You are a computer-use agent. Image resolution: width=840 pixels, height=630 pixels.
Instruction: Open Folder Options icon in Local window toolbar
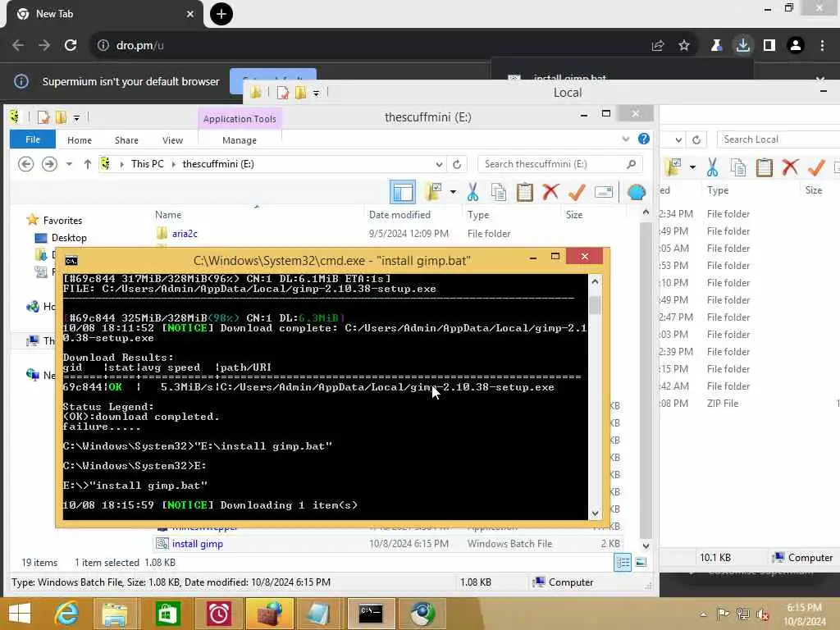673,167
